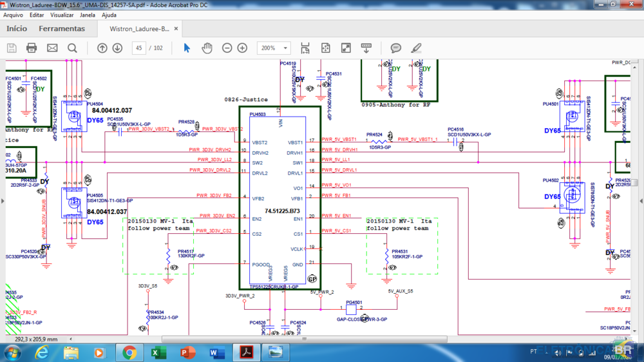The width and height of the screenshot is (644, 362).
Task: Open Google Chrome from the taskbar
Action: pos(129,352)
